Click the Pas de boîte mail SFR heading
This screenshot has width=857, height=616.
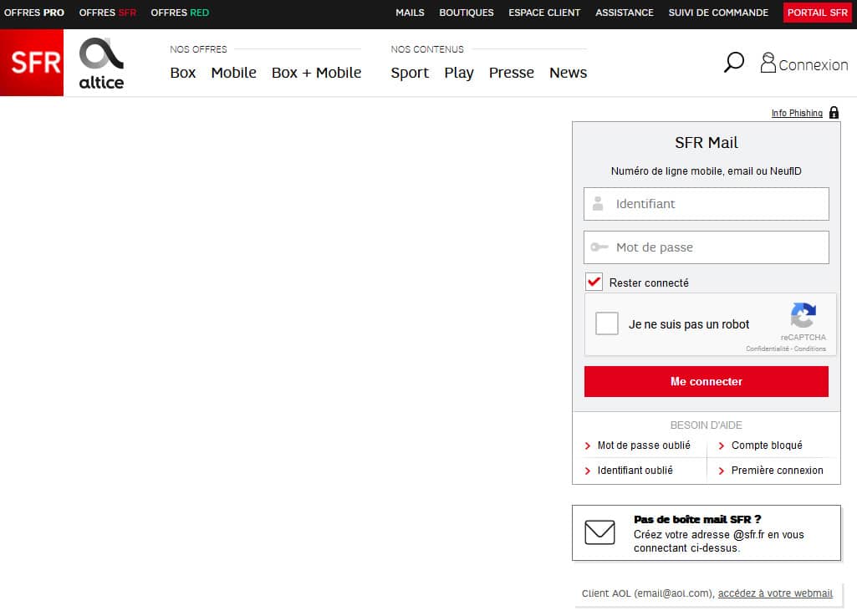tap(697, 519)
